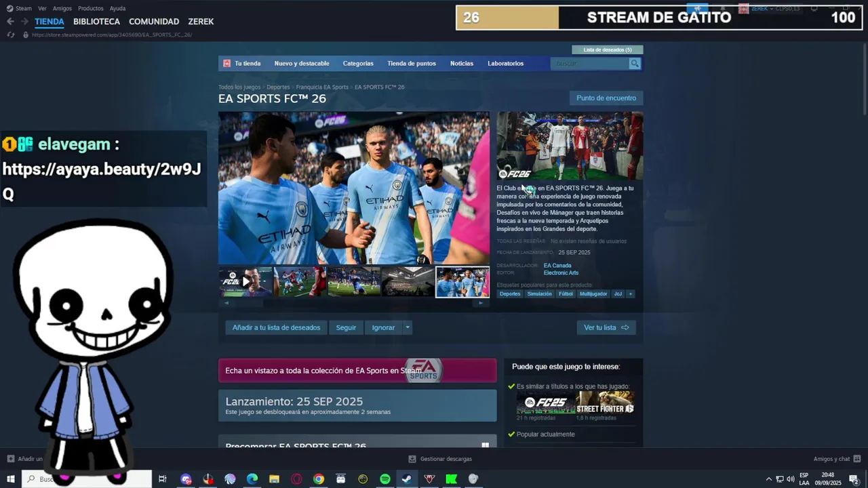868x488 pixels.
Task: Click the page reload icon
Action: coord(11,35)
